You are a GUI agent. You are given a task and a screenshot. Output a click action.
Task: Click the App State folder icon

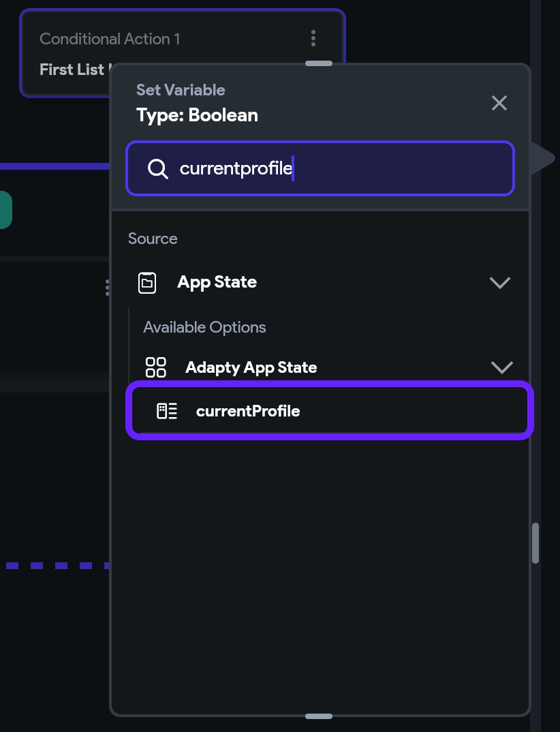tap(147, 282)
